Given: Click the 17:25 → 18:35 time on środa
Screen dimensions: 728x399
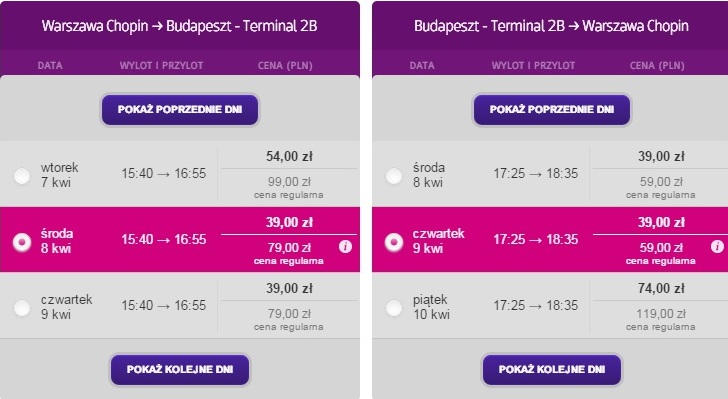Looking at the screenshot, I should [x=535, y=173].
